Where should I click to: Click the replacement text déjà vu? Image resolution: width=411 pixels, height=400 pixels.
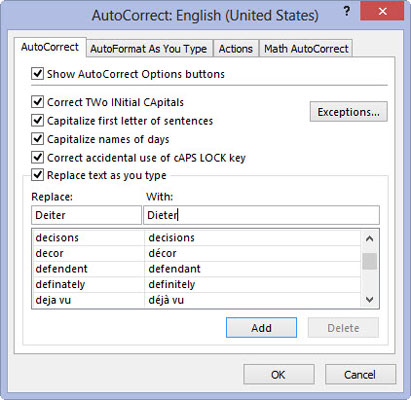tap(166, 300)
